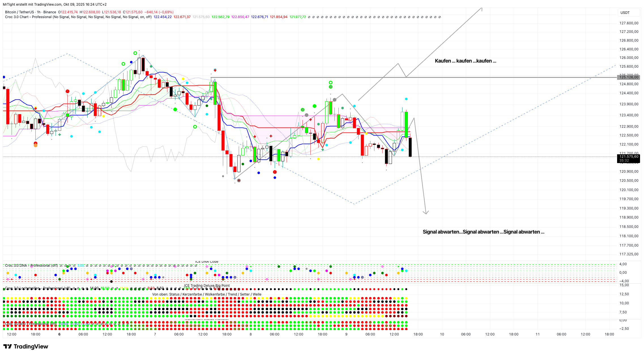644x355 pixels.
Task: Click the downward grey arrow head
Action: pos(426,213)
